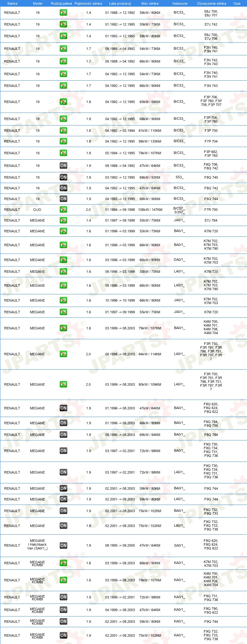247x644 pixels.
Task: Click the diesel icon in the 69kW / 94KM row
Action: (x=63, y=435)
